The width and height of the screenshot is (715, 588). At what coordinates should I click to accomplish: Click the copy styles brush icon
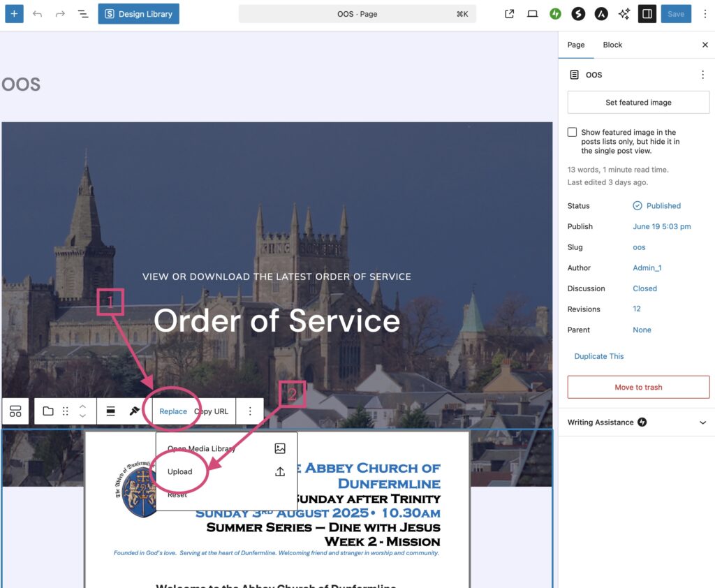[x=135, y=411]
